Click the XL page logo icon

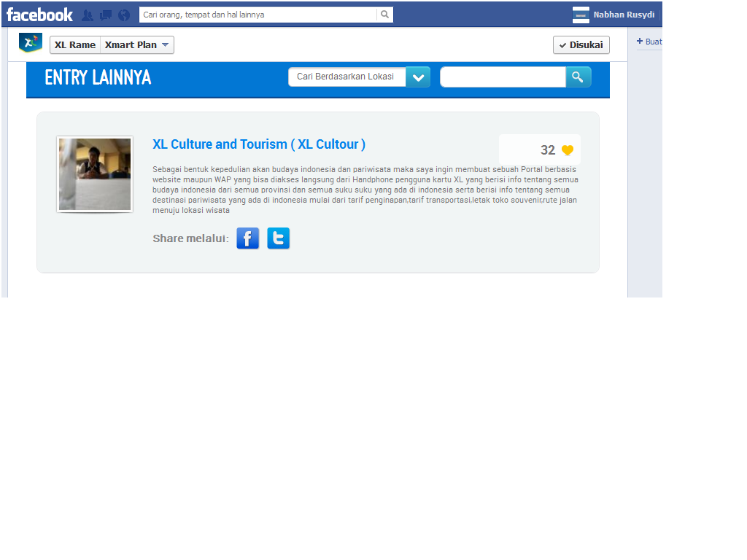(30, 44)
